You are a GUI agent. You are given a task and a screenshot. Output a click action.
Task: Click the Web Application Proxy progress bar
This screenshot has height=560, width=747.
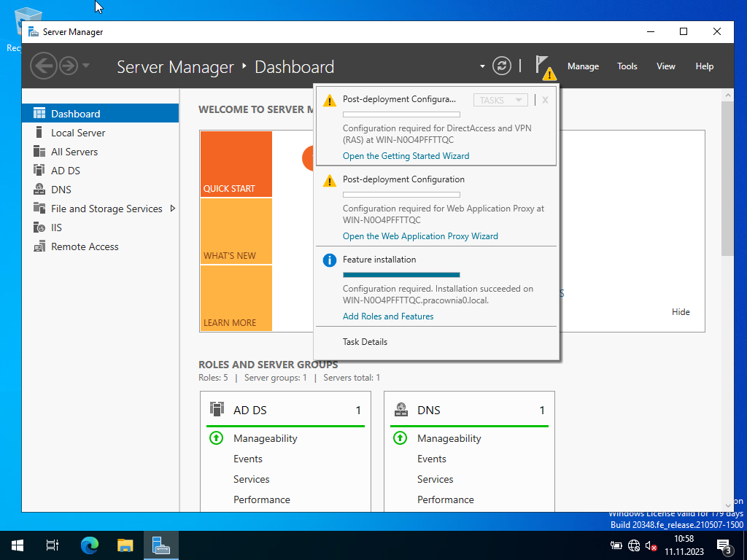[402, 194]
